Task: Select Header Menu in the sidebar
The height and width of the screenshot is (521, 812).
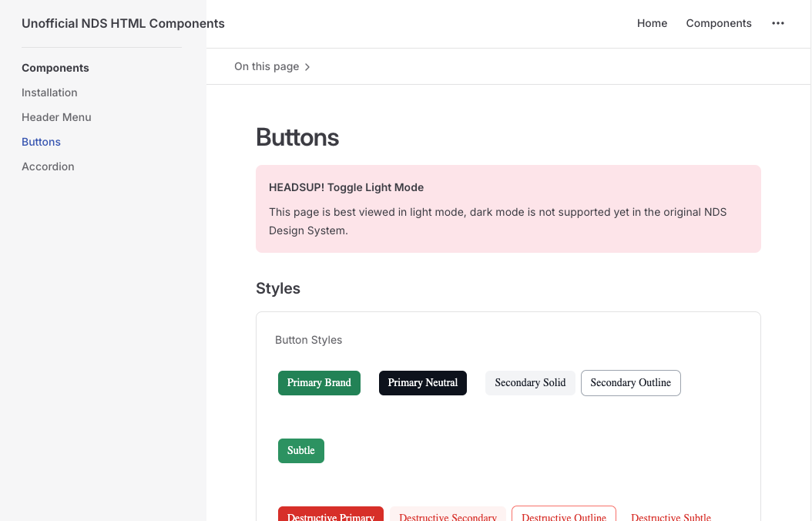Action: [56, 117]
